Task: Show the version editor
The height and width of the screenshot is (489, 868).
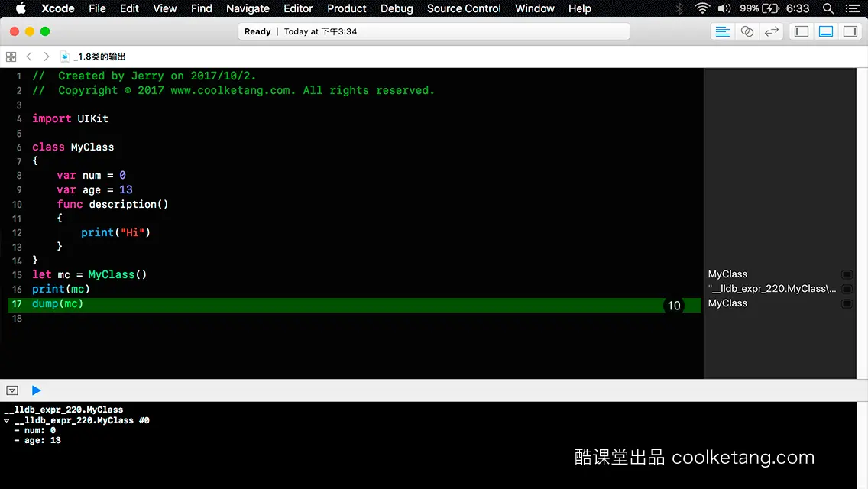Action: [x=771, y=31]
